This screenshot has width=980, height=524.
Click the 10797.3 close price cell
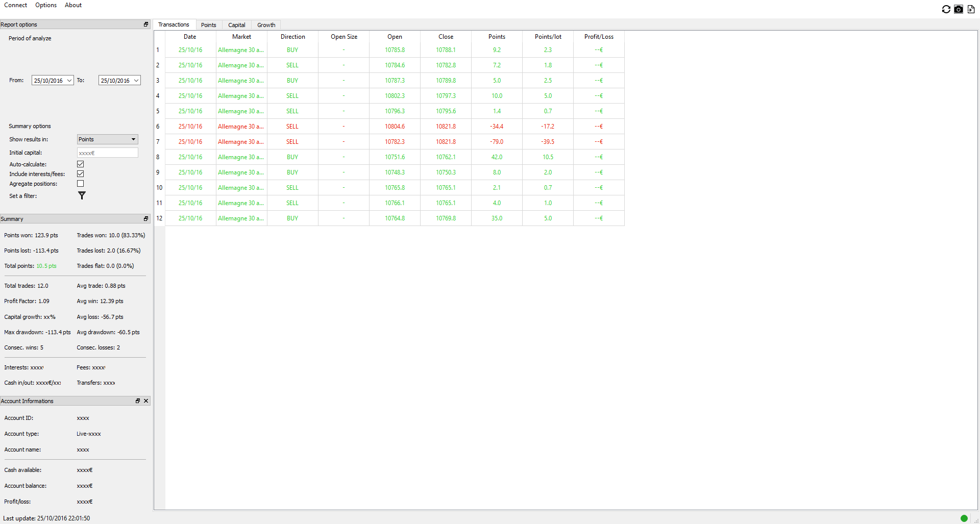[x=446, y=96]
